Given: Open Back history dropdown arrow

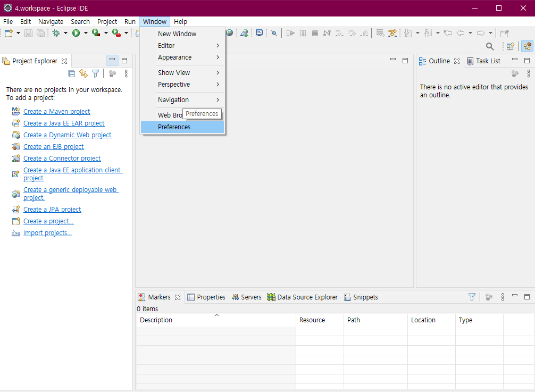Looking at the screenshot, I should coord(470,33).
